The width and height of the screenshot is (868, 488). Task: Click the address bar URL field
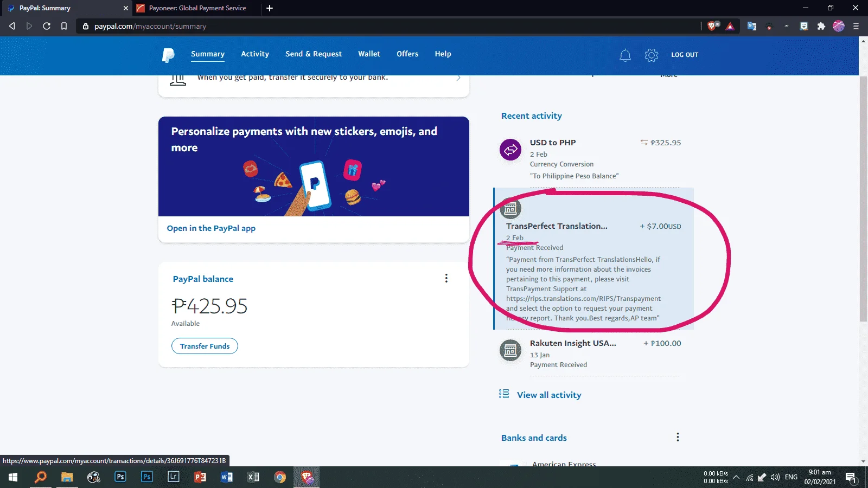click(x=388, y=26)
